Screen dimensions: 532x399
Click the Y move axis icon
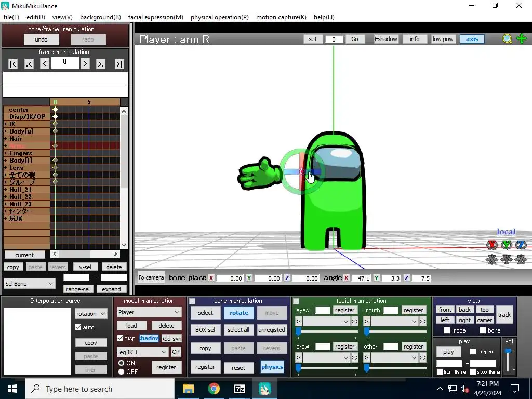[507, 260]
